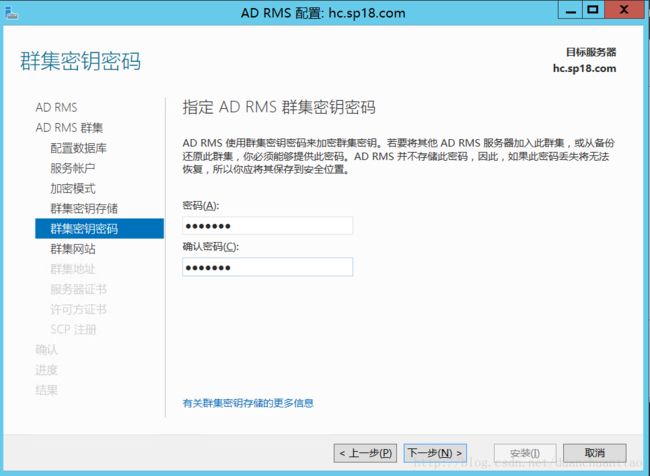Viewport: 650px width, 476px height.
Task: Click the 确认 step in sidebar
Action: pos(47,350)
